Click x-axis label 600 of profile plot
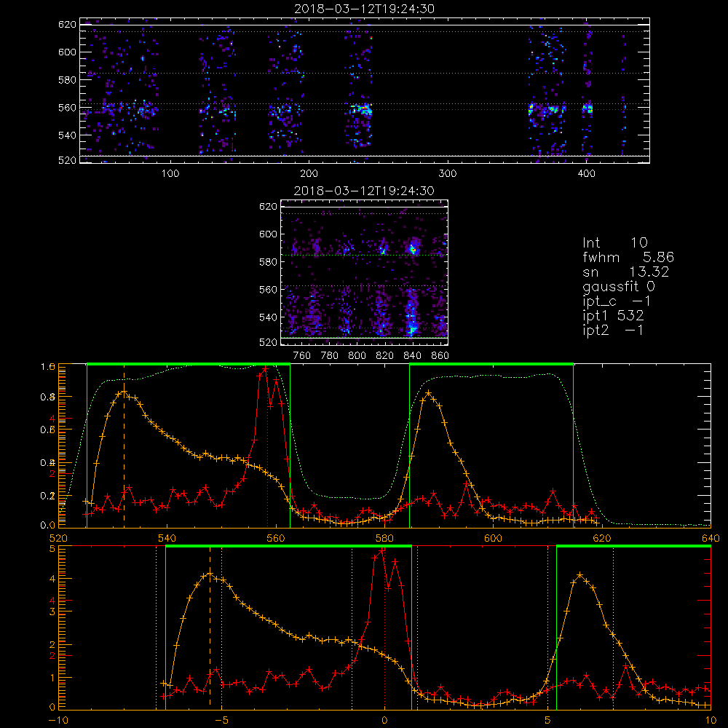 coord(493,539)
